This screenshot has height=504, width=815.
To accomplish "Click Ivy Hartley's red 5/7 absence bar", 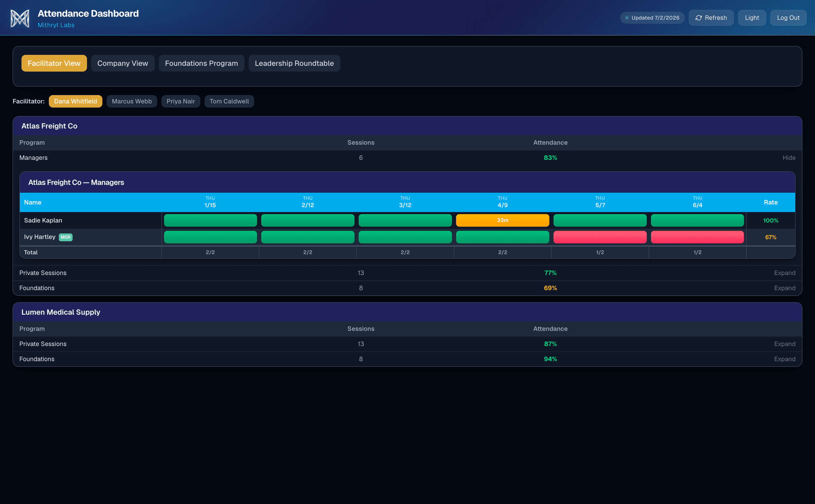I will coord(600,237).
